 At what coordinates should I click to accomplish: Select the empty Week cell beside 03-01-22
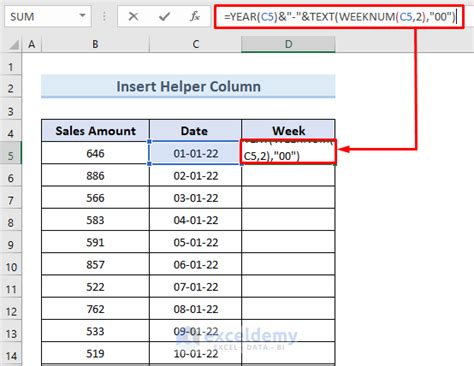pyautogui.click(x=288, y=198)
